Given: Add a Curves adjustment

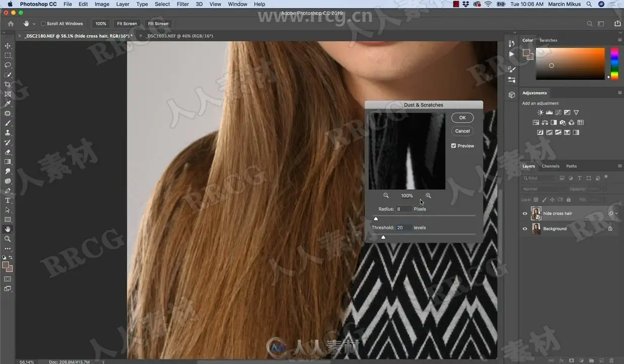Looking at the screenshot, I should point(558,113).
